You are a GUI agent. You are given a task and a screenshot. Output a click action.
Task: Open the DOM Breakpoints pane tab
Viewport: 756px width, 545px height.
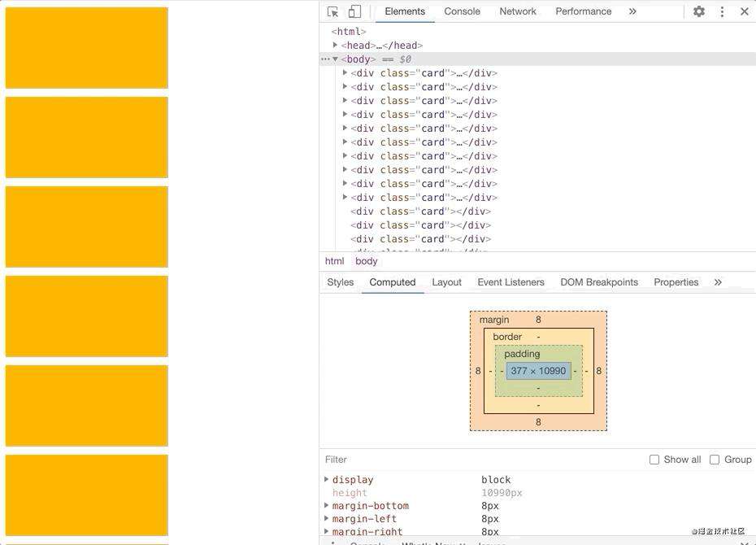599,282
